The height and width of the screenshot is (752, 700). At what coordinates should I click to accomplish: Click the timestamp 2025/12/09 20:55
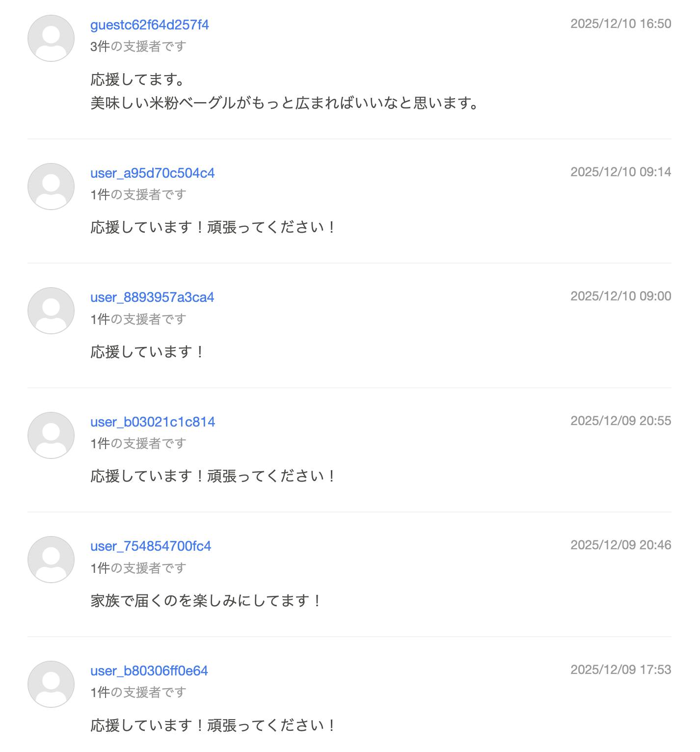pos(621,420)
